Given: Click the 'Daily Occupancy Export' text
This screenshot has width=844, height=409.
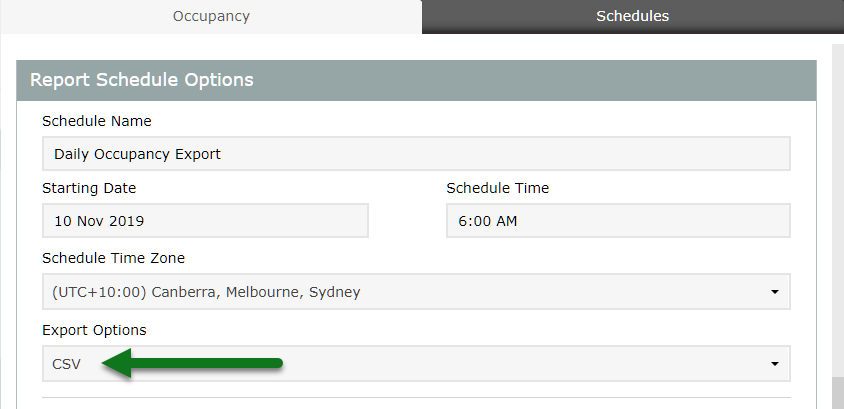Looking at the screenshot, I should point(137,154).
